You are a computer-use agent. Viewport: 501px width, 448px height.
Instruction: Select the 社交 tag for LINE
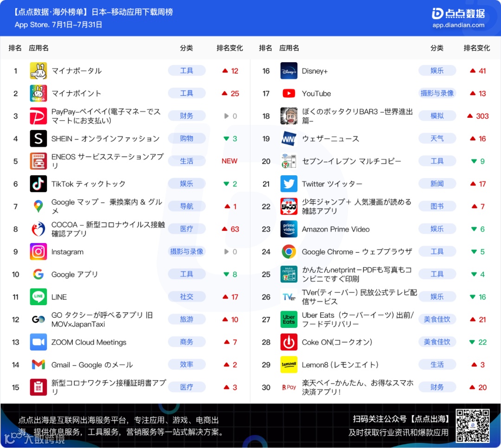click(186, 296)
